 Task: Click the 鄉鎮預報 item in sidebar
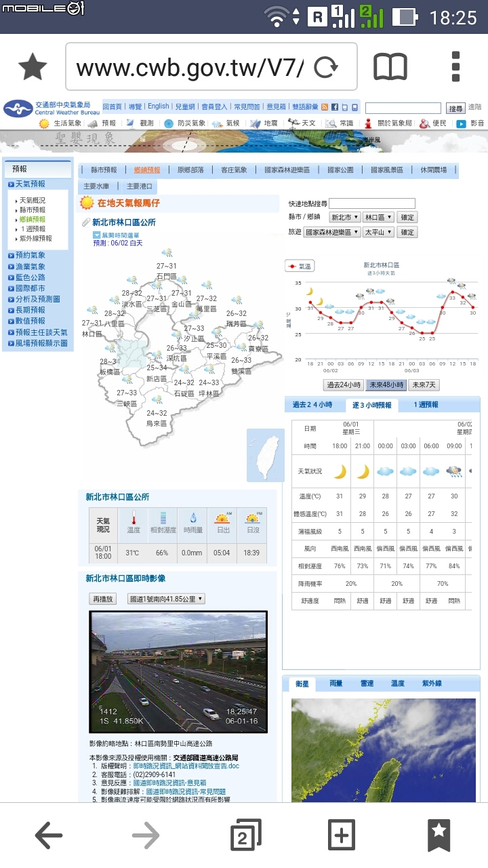pos(33,219)
